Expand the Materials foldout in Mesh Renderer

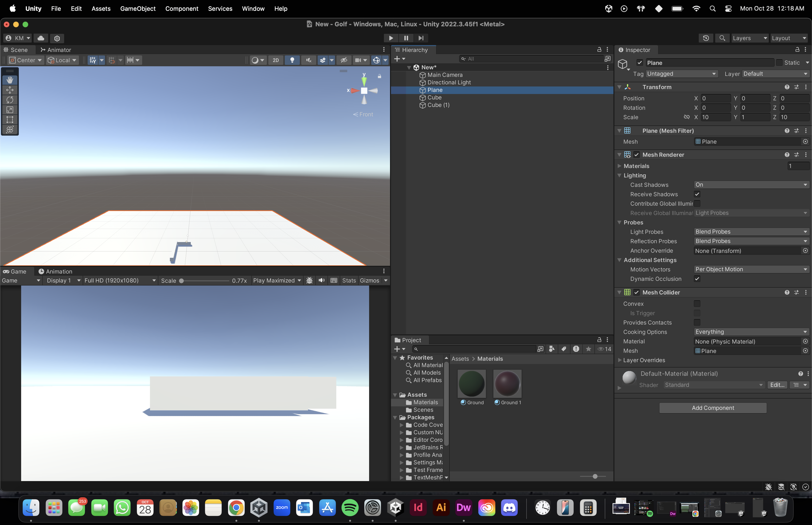pos(620,166)
